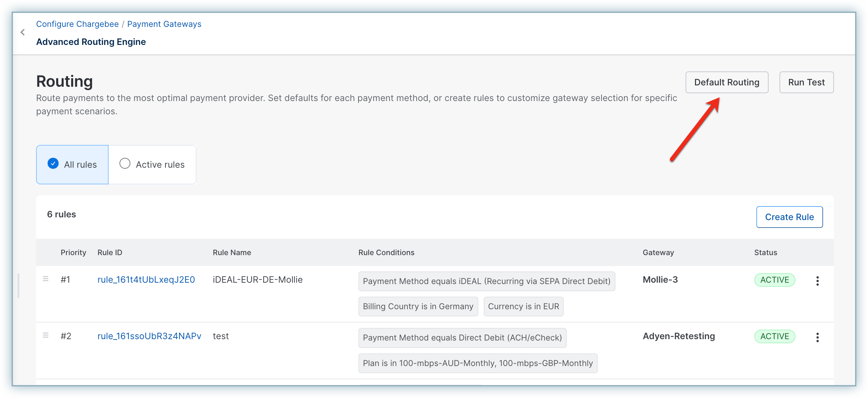Open three-dot menu for rule #2
868x398 pixels.
(817, 337)
